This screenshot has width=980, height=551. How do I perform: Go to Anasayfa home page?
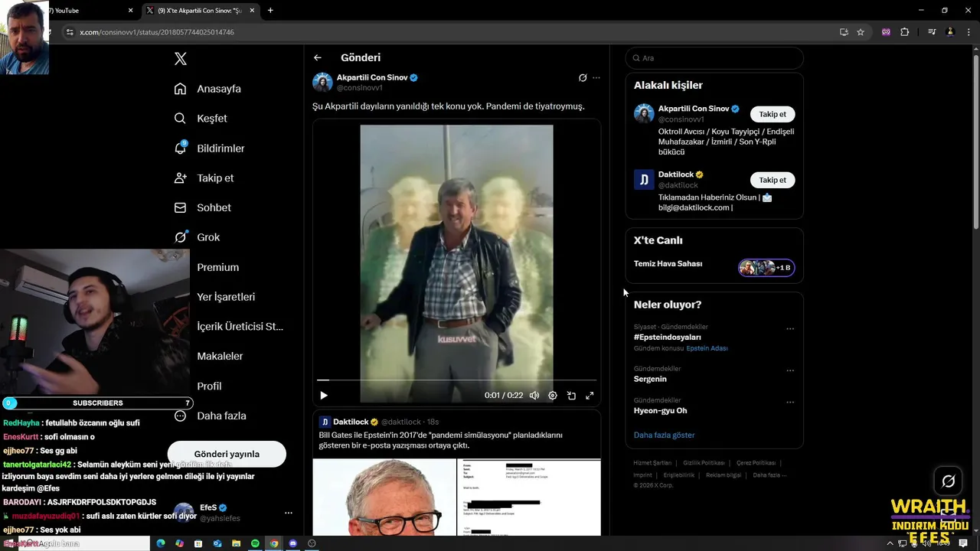[x=207, y=89]
